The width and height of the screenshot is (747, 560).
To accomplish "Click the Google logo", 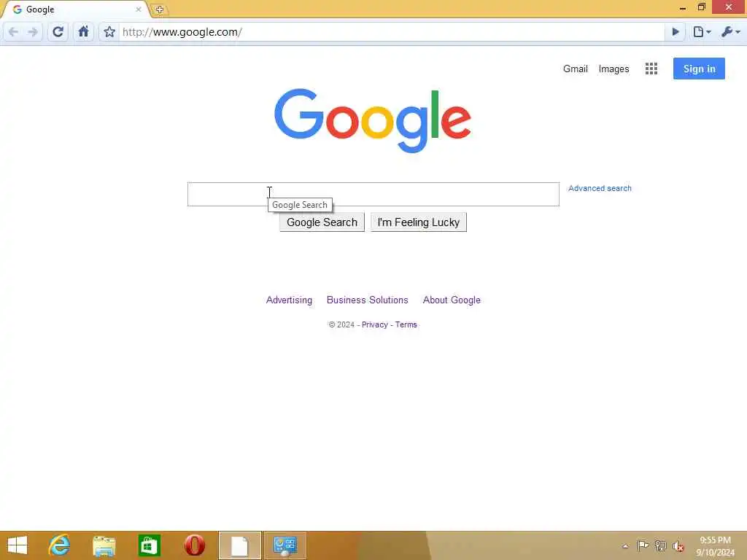I will (x=373, y=120).
